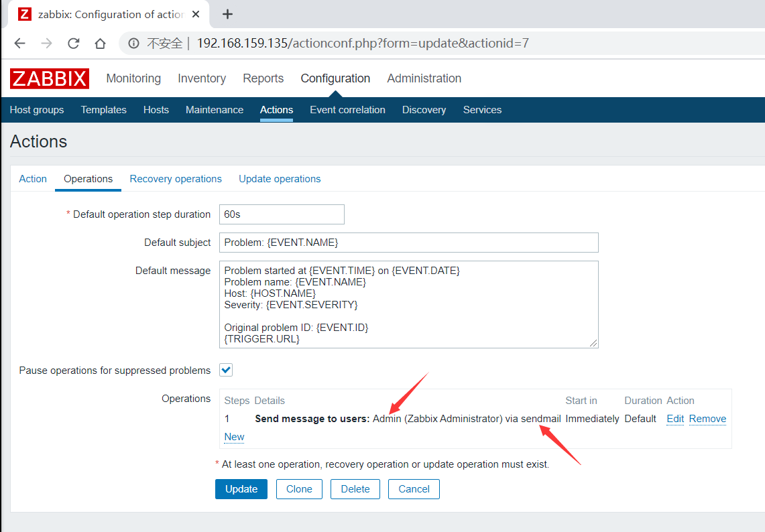The width and height of the screenshot is (765, 532).
Task: Open site info via the insecure warning icon
Action: pos(133,44)
